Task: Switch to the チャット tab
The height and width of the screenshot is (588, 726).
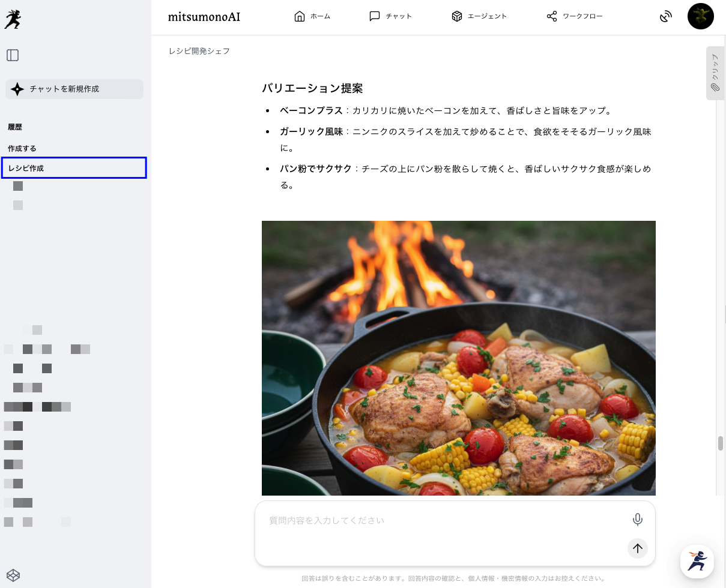Action: pos(390,16)
